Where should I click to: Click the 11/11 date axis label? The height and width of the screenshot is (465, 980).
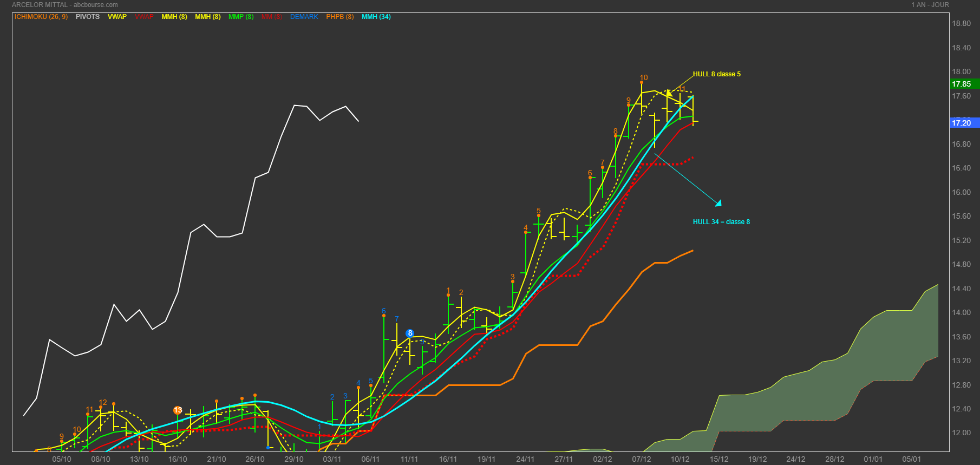[x=409, y=459]
